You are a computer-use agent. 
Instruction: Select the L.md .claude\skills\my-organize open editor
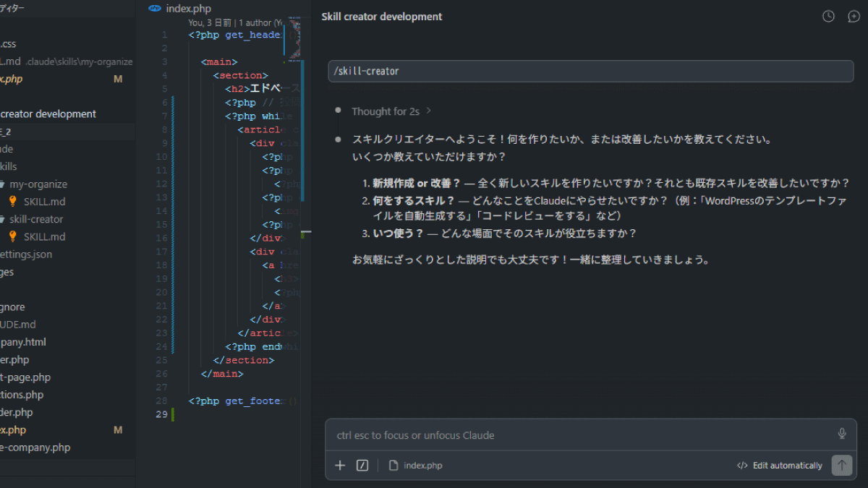pos(67,61)
